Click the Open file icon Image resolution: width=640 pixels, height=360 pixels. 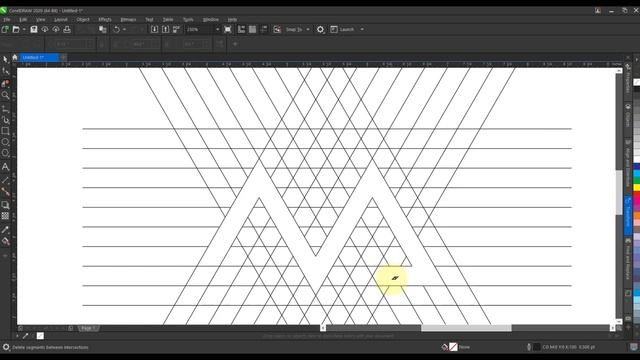click(16, 29)
